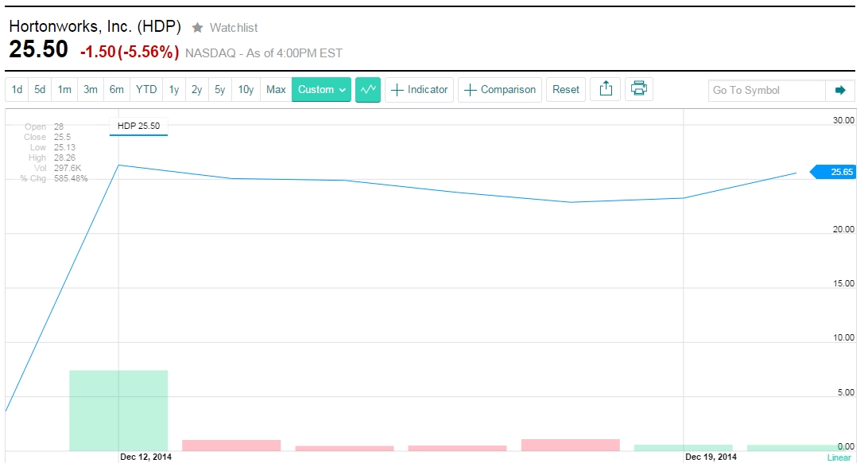Click the HDP 25.50 series label

point(138,127)
